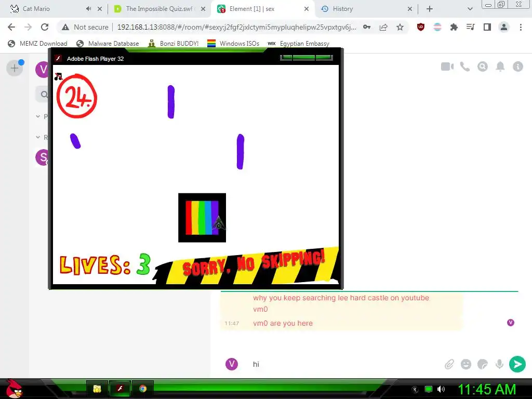Collapse the first sidebar section chevron

pyautogui.click(x=38, y=116)
